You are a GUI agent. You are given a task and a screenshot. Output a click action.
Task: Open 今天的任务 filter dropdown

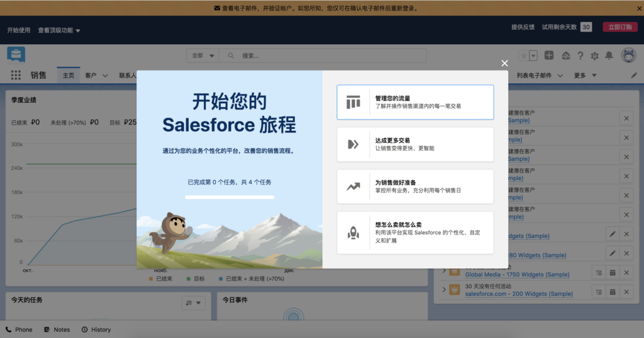coord(193,303)
